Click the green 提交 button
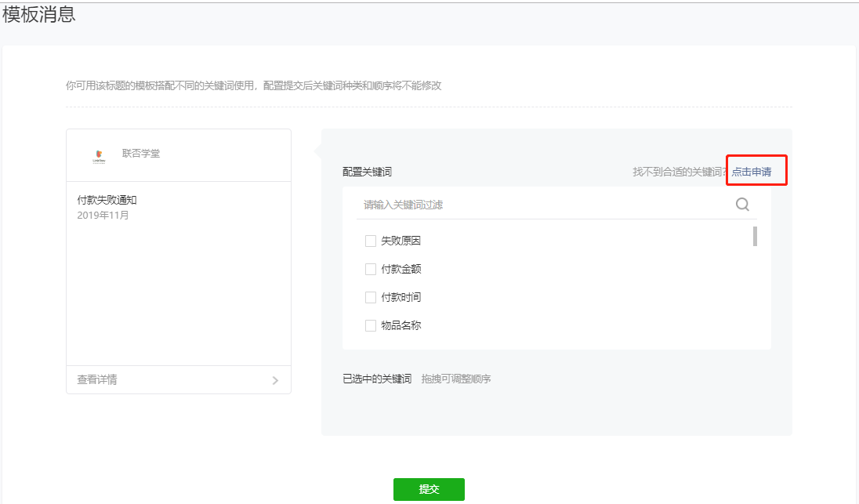 click(x=429, y=489)
